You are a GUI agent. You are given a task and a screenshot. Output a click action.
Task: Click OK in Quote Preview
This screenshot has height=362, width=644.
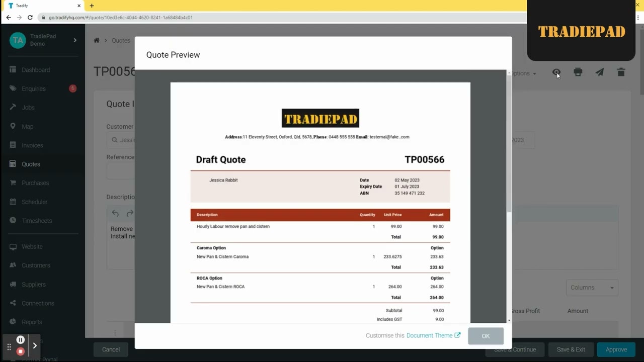(x=486, y=336)
